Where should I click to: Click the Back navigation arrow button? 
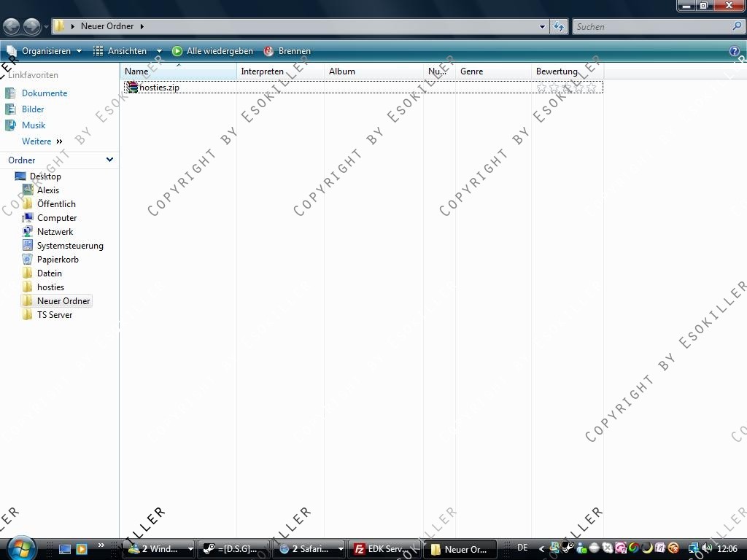point(12,26)
